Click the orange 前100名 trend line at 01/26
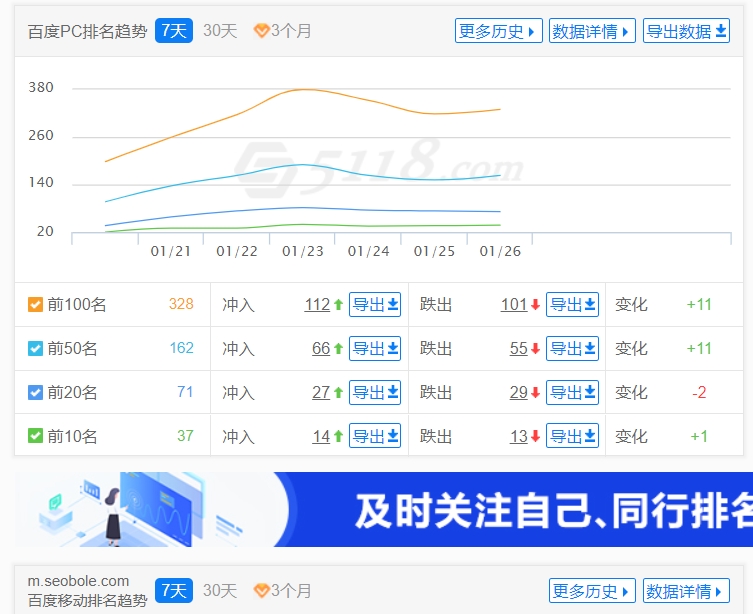Viewport: 753px width, 614px height. (500, 109)
